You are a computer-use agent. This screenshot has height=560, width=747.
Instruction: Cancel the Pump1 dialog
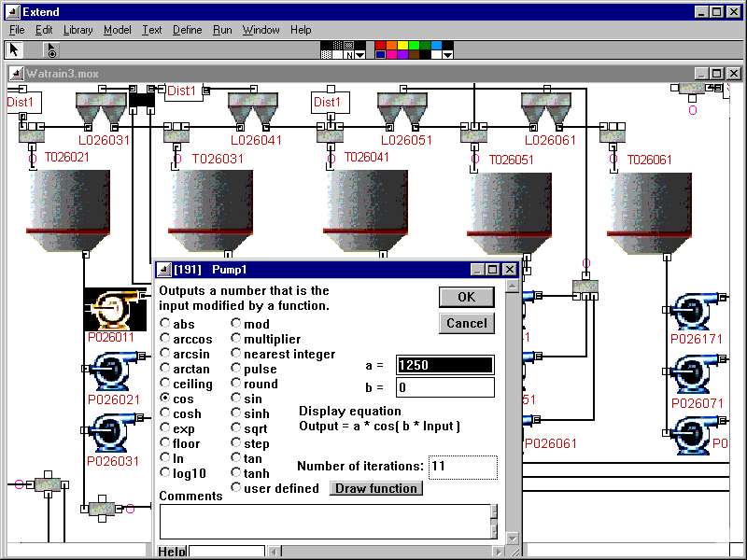[466, 323]
